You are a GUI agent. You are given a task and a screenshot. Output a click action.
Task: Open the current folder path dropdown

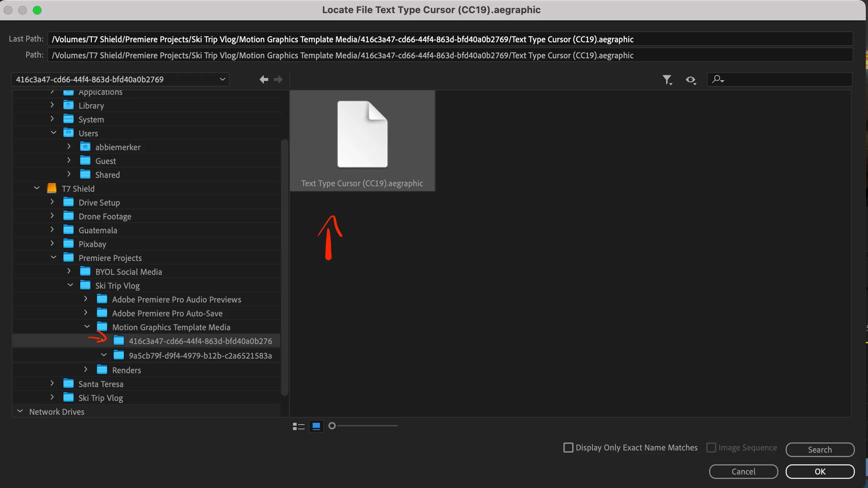(222, 79)
